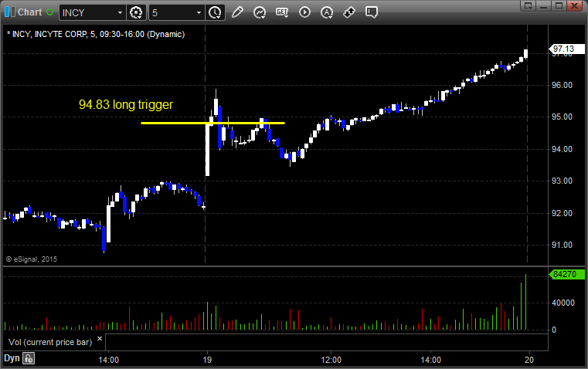Open symbol settings gear icon
This screenshot has height=369, width=588.
click(x=136, y=12)
